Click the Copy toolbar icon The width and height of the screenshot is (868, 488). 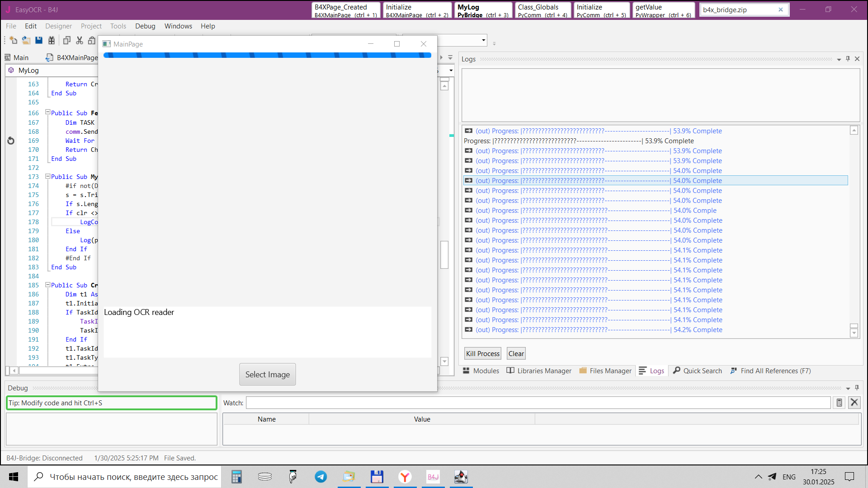click(66, 41)
